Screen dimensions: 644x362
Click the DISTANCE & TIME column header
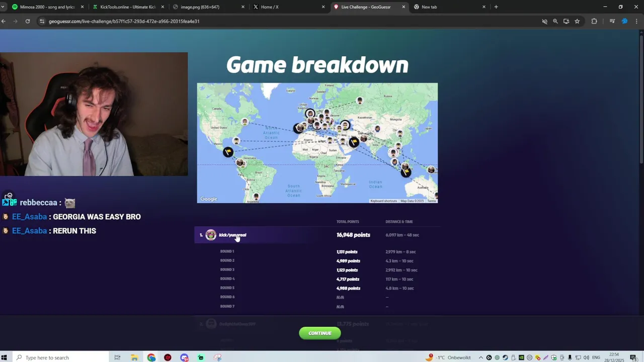tap(399, 222)
